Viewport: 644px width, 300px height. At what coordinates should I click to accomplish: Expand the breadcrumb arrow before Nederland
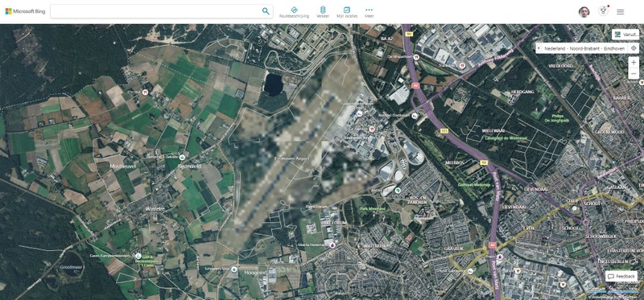(539, 48)
